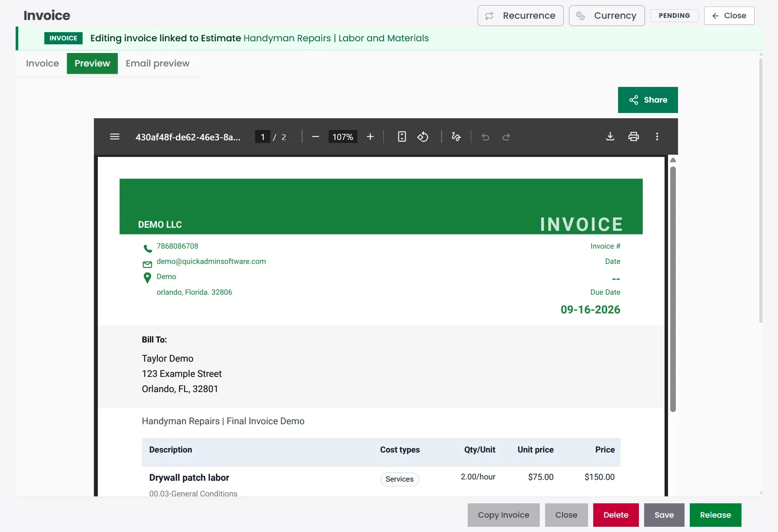This screenshot has height=532, width=778.
Task: Open the PDF sidebar hamburger menu
Action: [115, 137]
